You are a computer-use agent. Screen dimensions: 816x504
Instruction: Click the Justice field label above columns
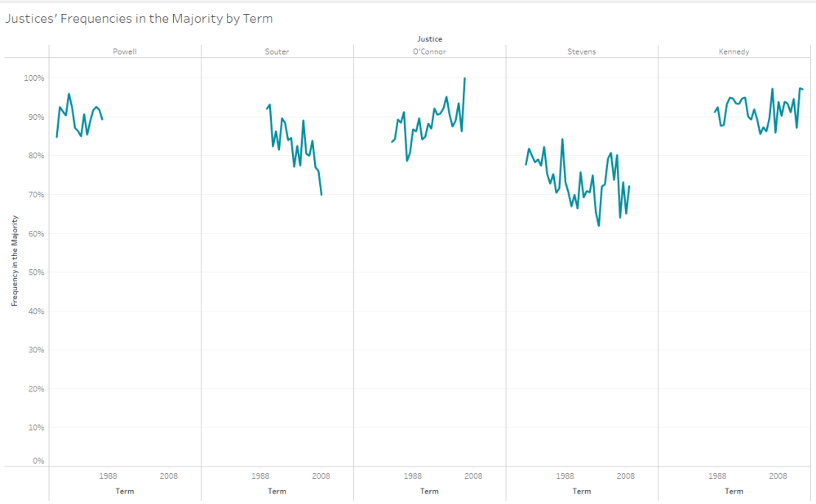429,38
